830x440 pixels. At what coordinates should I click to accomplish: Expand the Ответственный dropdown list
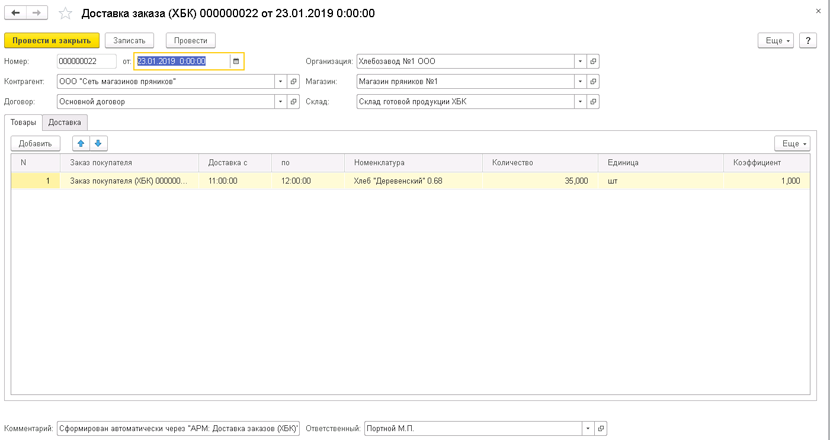tap(588, 428)
